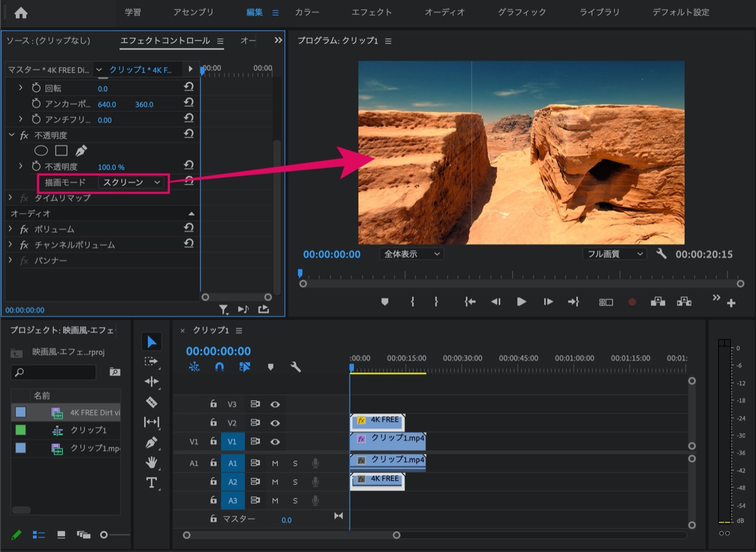
Task: Select the 4K FREE clip on V2
Action: pyautogui.click(x=377, y=420)
